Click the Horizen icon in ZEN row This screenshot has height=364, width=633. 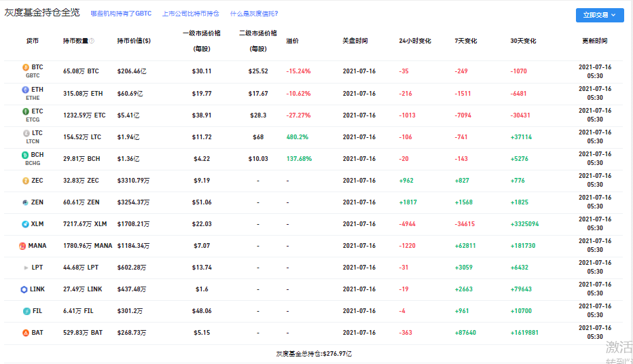25,202
